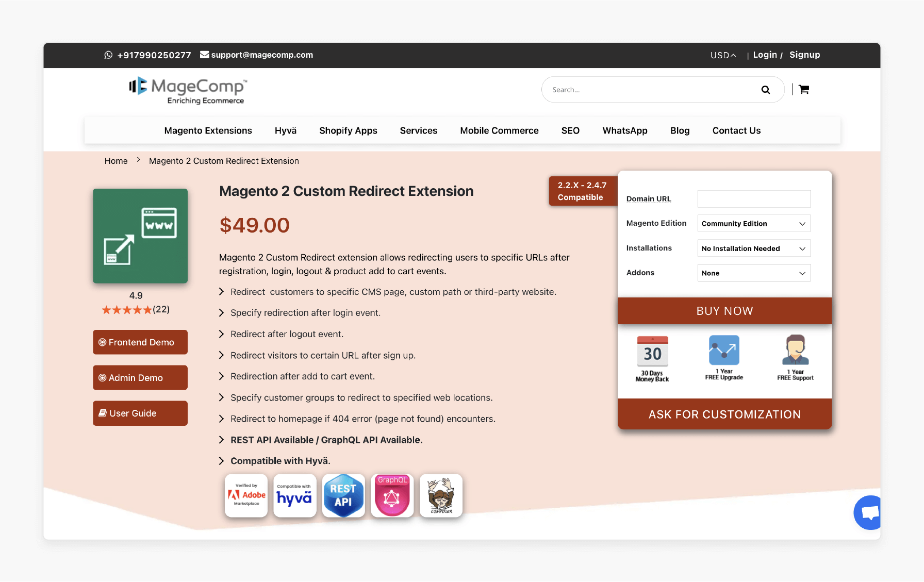Click the $49.00 price

pos(254,225)
